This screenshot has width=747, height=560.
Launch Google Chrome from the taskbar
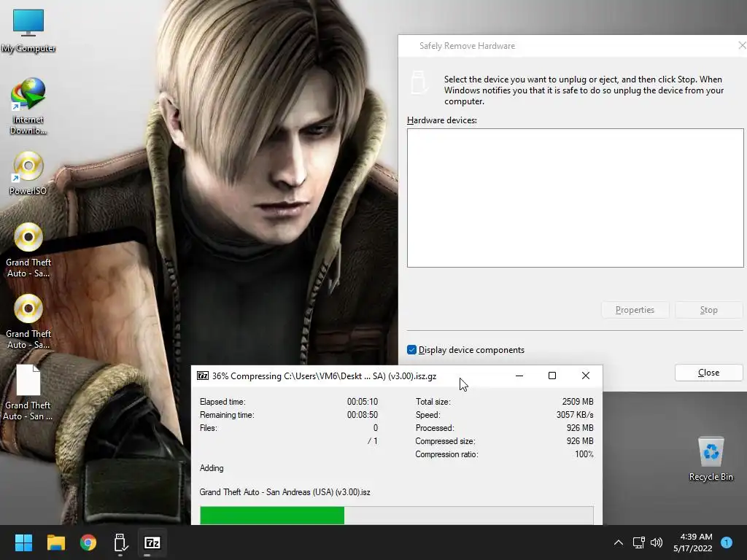[x=88, y=542]
